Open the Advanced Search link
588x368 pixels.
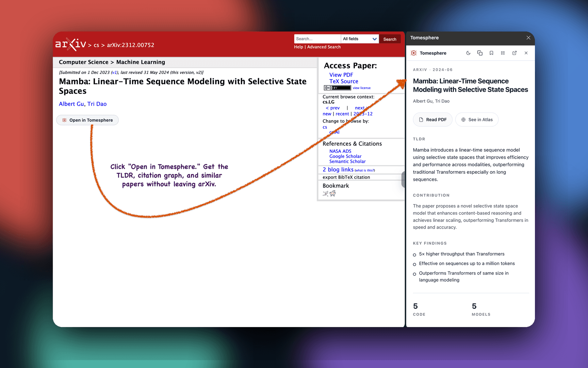coord(324,47)
